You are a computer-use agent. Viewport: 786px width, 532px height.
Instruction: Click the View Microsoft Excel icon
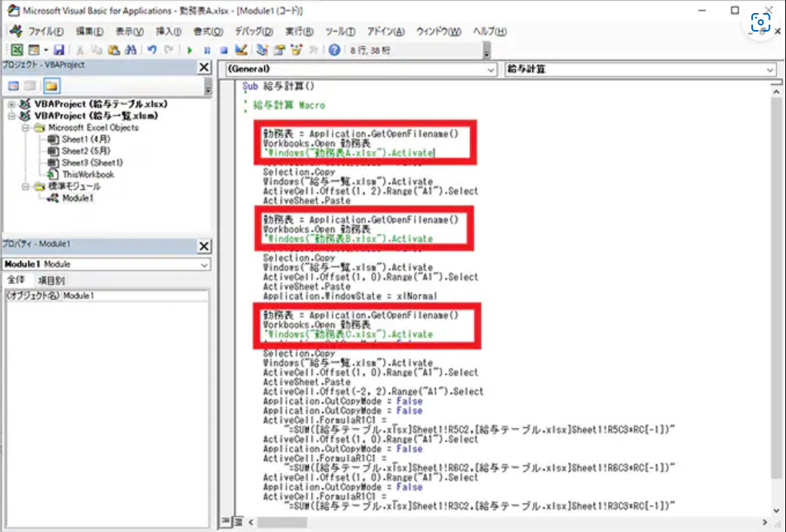pyautogui.click(x=16, y=49)
